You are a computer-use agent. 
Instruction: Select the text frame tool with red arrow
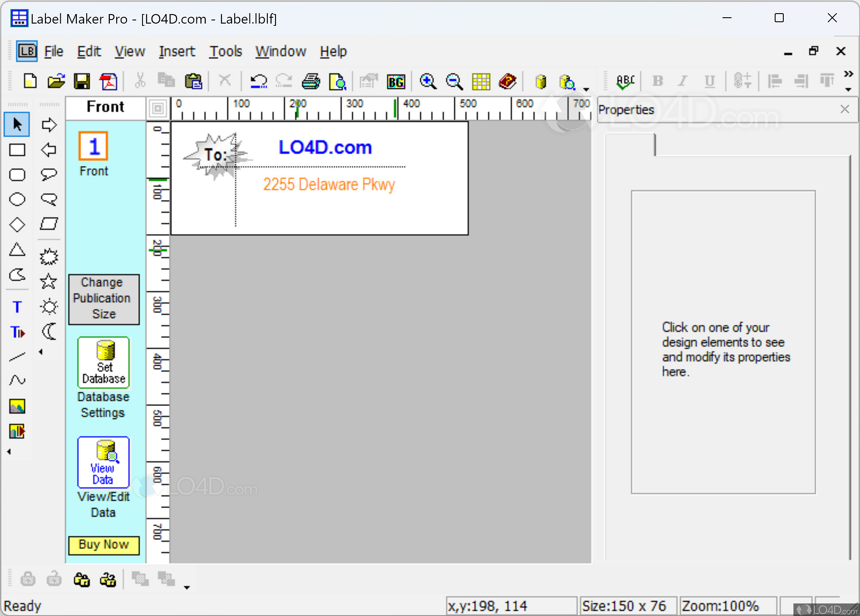point(17,332)
